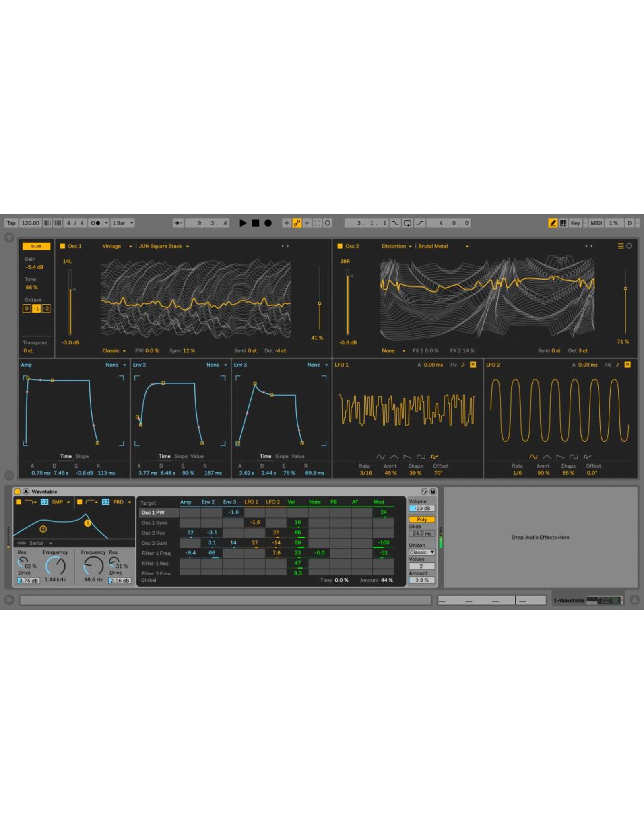Select LFO 2 square wave shape
644x824 pixels.
pos(574,457)
